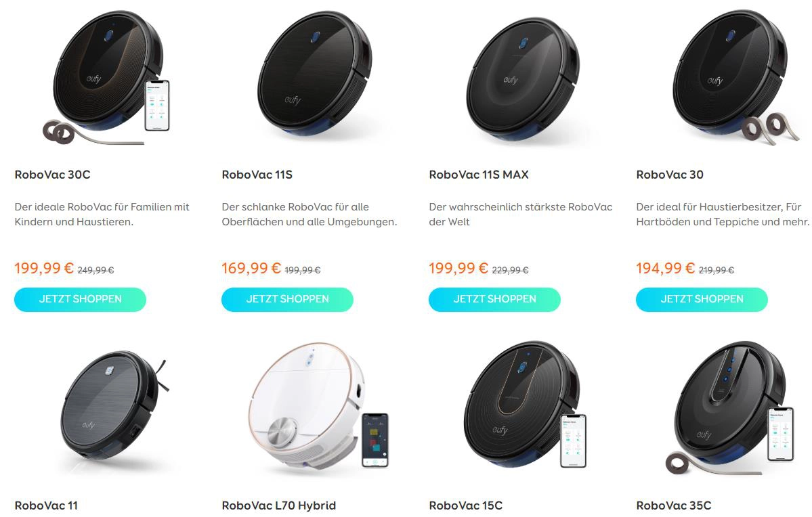The height and width of the screenshot is (517, 812).
Task: Open the RoboVac 11S product image
Action: (315, 75)
